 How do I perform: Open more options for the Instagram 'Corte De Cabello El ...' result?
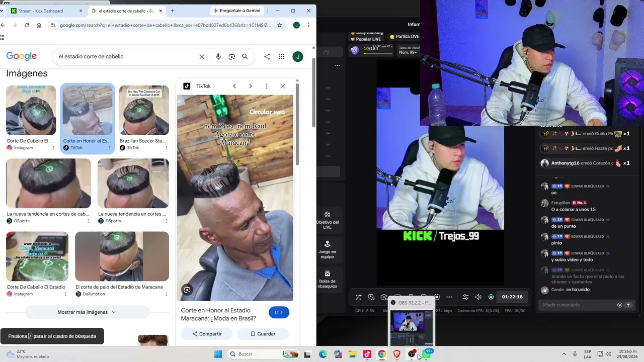tap(53, 148)
